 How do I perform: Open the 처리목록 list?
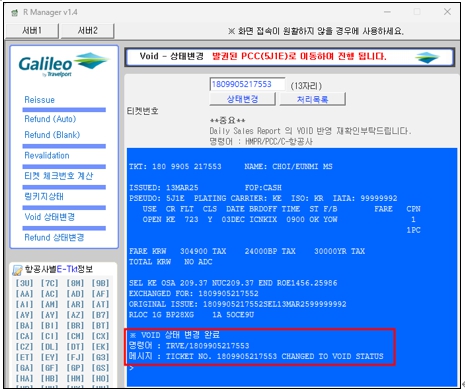[x=312, y=99]
